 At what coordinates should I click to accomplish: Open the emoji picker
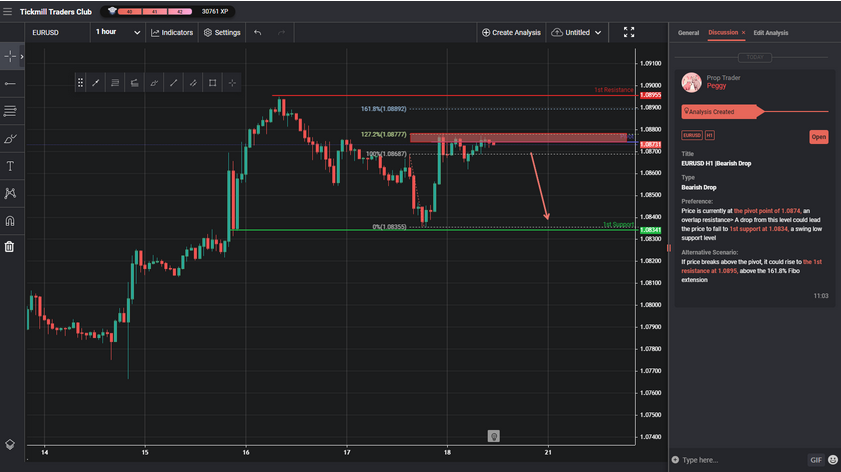click(x=832, y=460)
